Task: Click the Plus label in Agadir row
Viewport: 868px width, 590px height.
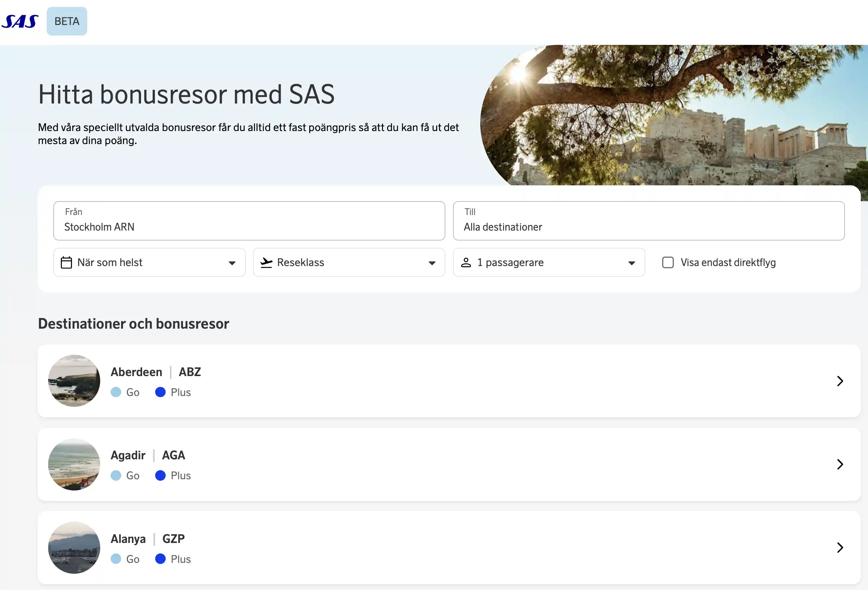Action: click(x=181, y=476)
